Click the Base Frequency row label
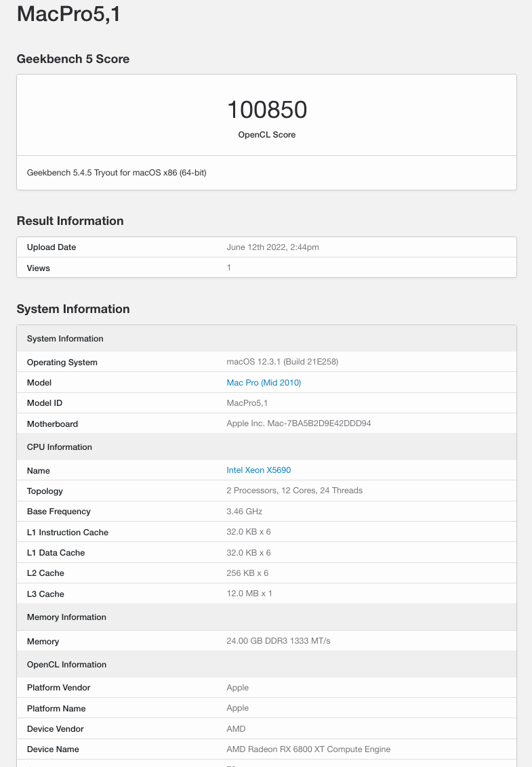The image size is (532, 767). 59,512
